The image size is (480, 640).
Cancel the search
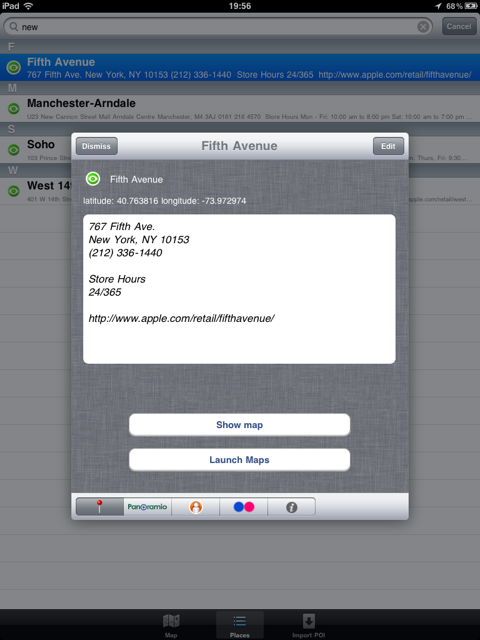[x=459, y=27]
